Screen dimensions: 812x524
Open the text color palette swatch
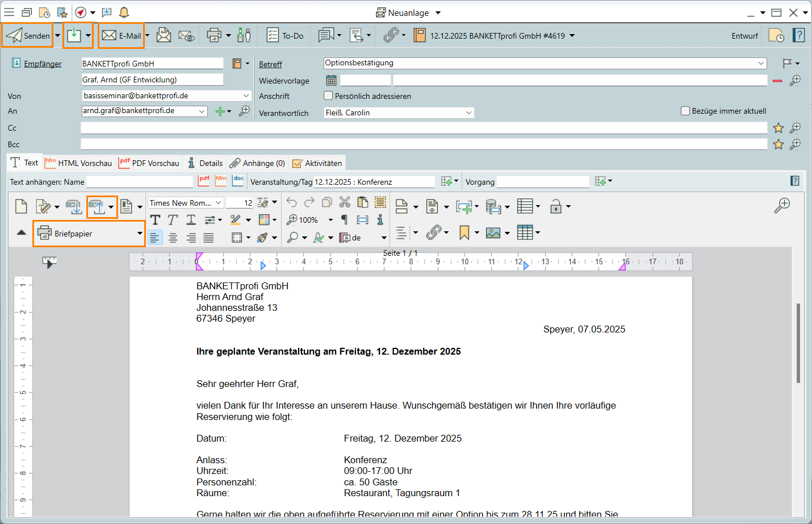coord(264,220)
